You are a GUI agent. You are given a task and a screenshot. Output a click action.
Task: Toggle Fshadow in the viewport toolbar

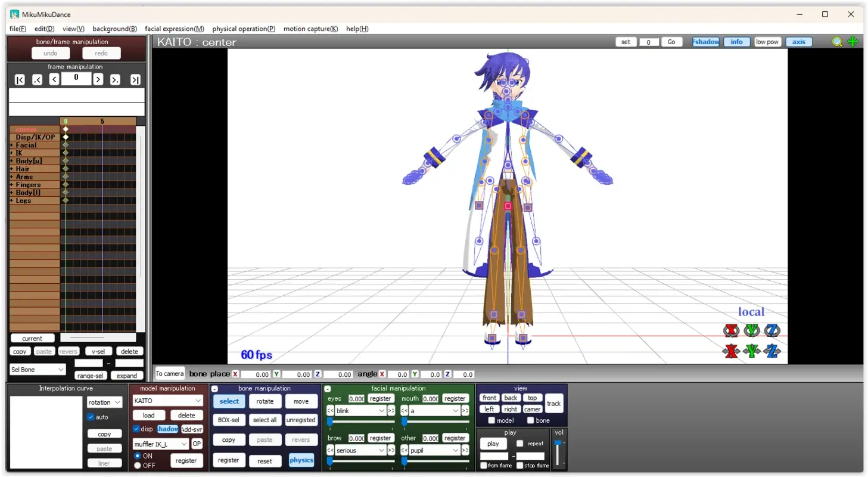click(705, 42)
